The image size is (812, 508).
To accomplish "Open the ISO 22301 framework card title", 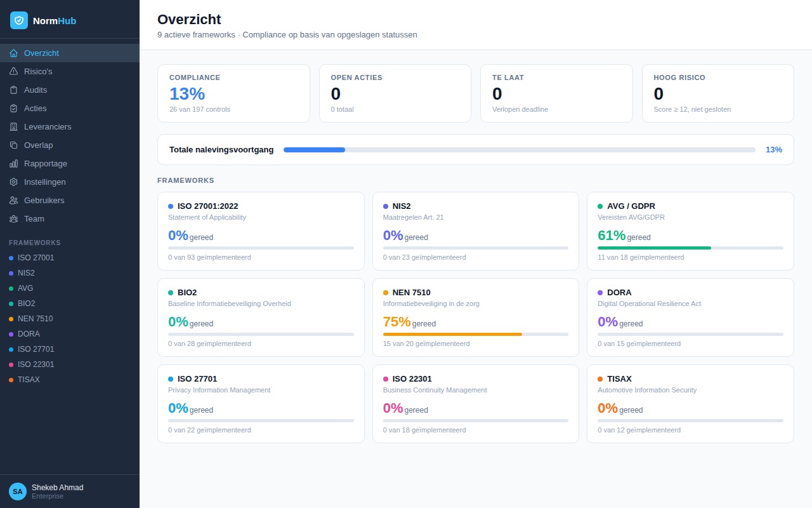I will click(412, 379).
